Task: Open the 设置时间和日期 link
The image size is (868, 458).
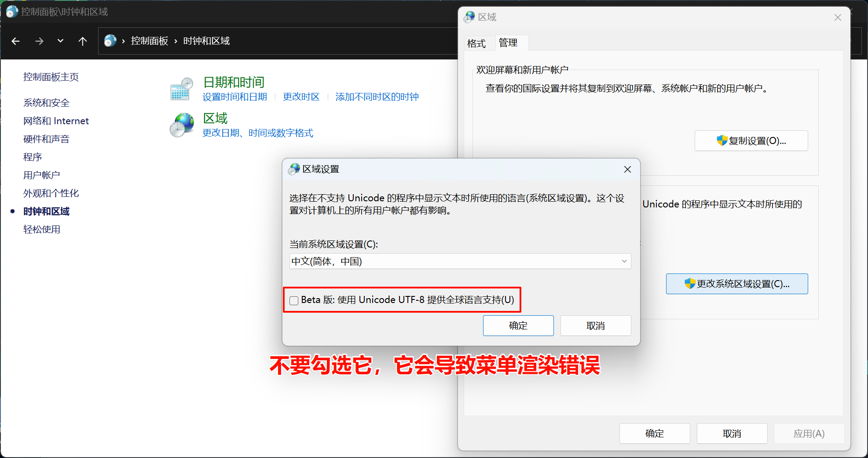Action: tap(235, 97)
